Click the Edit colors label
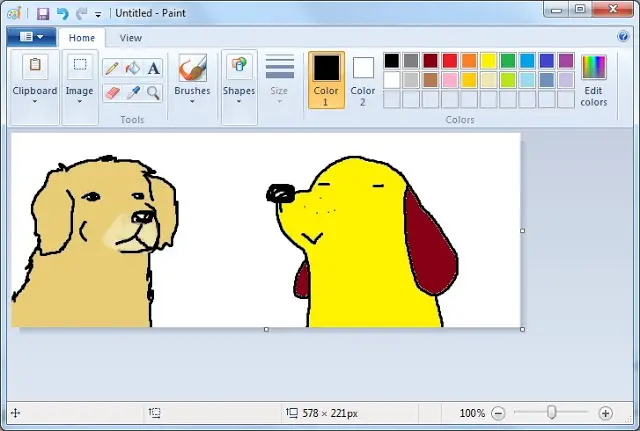Image resolution: width=640 pixels, height=431 pixels. tap(594, 96)
